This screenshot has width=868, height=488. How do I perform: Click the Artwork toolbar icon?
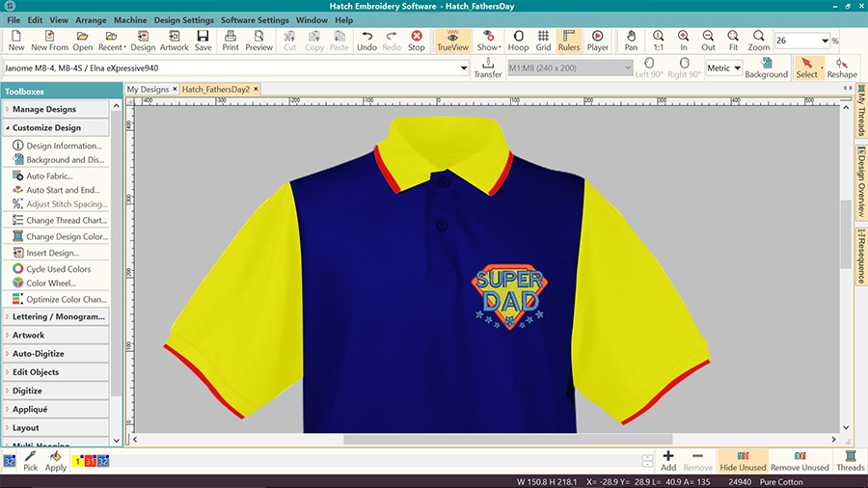[x=174, y=40]
